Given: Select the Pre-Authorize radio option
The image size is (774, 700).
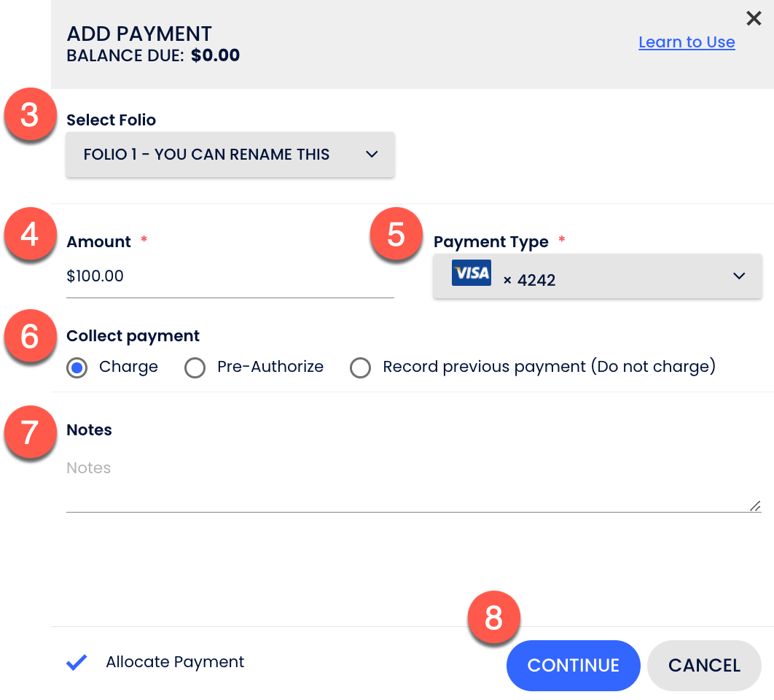Looking at the screenshot, I should point(195,368).
